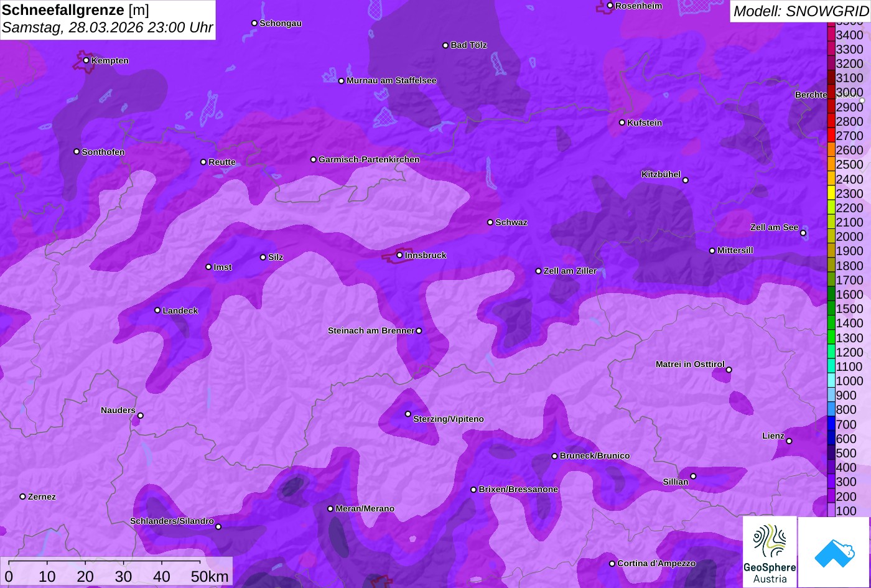The width and height of the screenshot is (871, 588).
Task: Click the Brixen/Bressanone label
Action: 518,490
